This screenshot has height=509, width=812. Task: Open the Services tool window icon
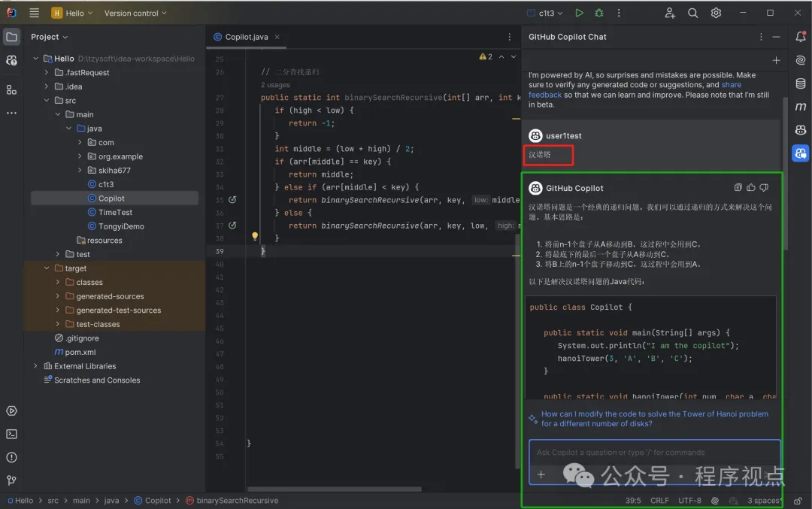[x=11, y=411]
